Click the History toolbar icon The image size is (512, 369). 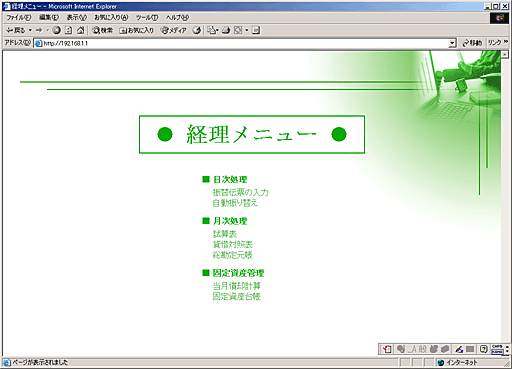(197, 30)
